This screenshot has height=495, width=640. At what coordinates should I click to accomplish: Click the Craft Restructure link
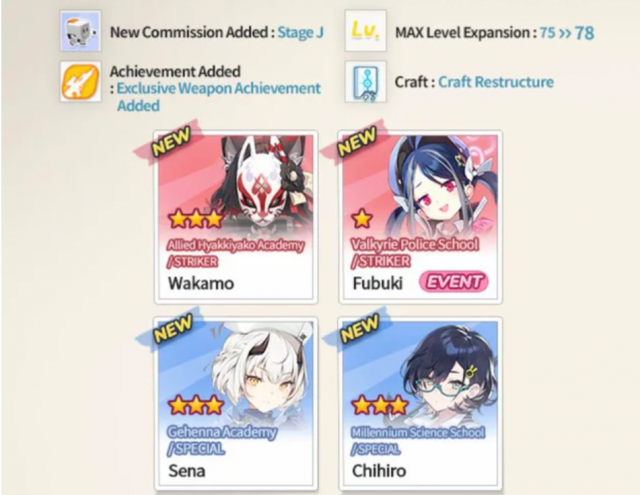point(496,82)
